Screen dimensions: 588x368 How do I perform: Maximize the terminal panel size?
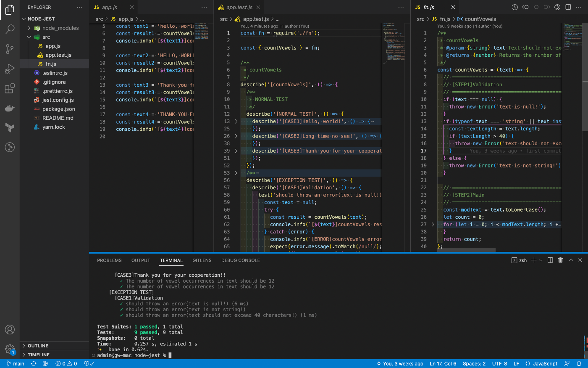pos(571,260)
